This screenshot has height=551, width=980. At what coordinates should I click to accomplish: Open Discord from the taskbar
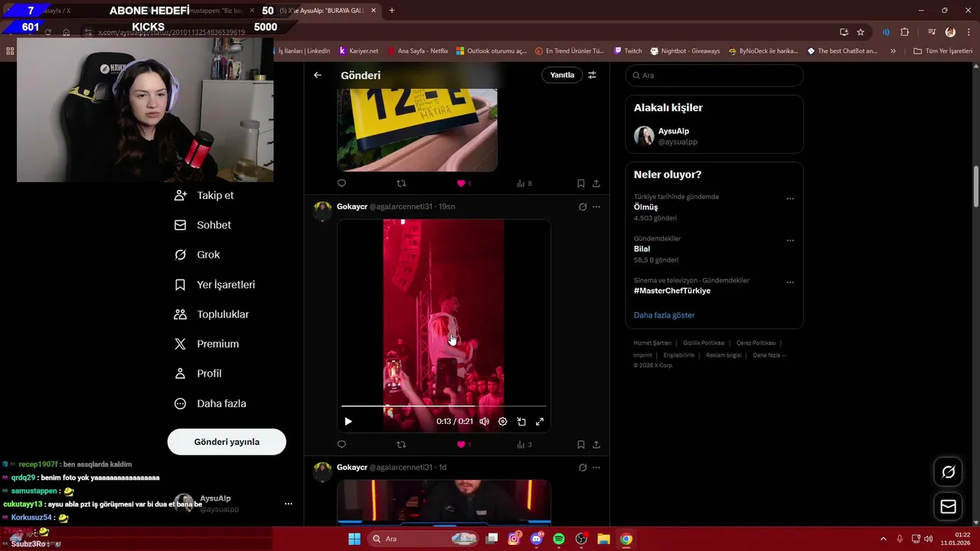click(x=537, y=539)
